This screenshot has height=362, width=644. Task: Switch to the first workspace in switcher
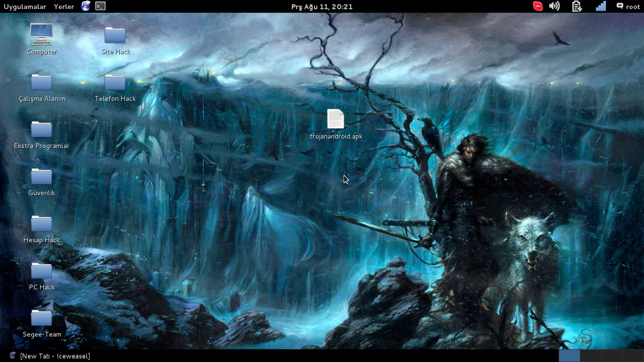(x=569, y=355)
